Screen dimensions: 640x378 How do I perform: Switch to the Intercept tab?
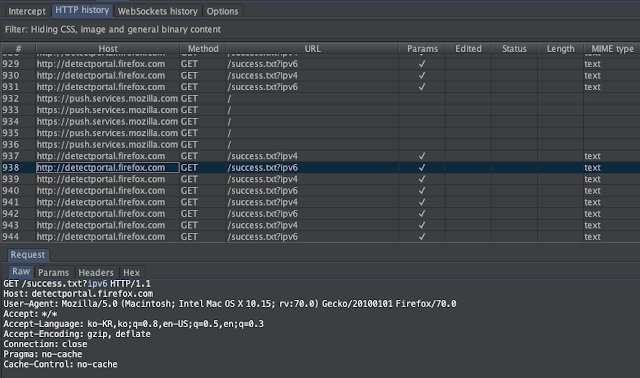tap(27, 11)
